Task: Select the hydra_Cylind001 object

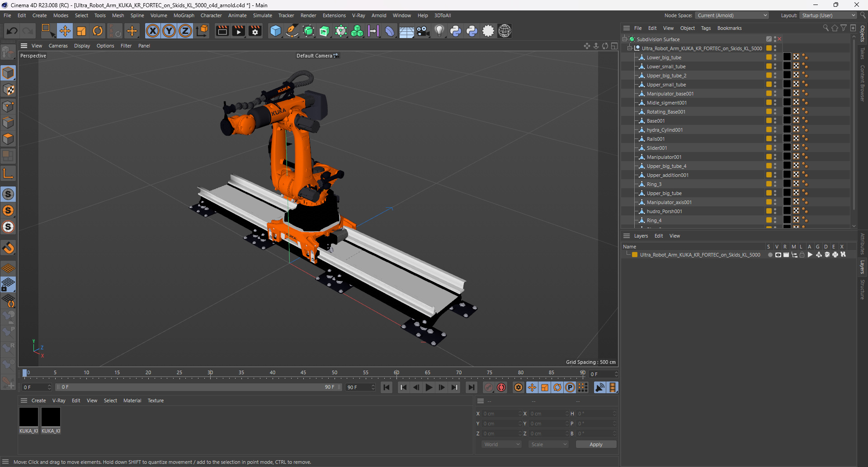Action: (x=665, y=130)
